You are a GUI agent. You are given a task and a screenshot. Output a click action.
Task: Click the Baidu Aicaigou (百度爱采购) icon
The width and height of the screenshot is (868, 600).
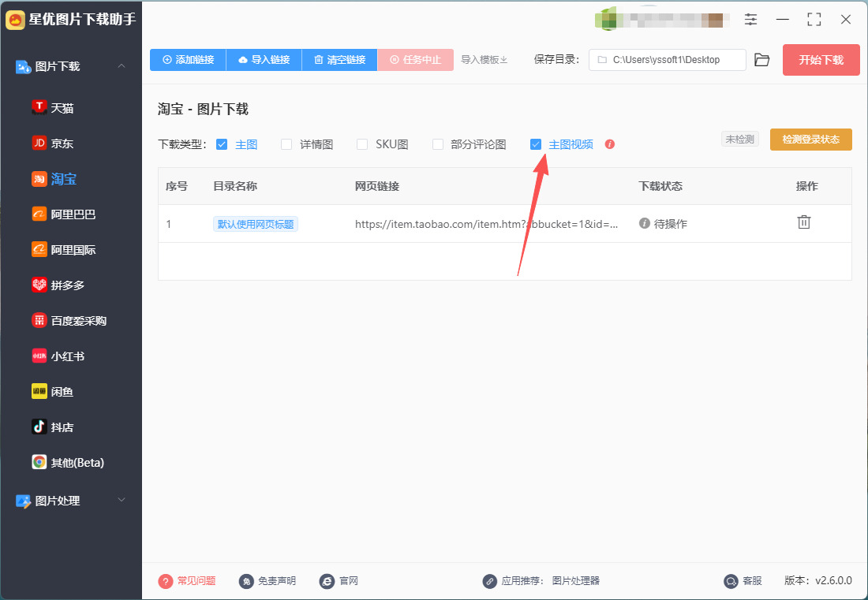point(39,320)
